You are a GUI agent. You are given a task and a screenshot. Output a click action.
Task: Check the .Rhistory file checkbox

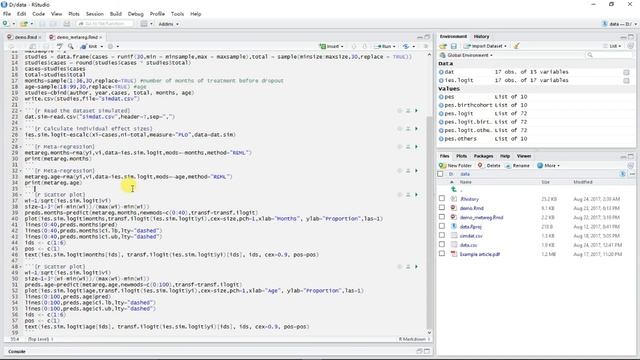tap(442, 199)
